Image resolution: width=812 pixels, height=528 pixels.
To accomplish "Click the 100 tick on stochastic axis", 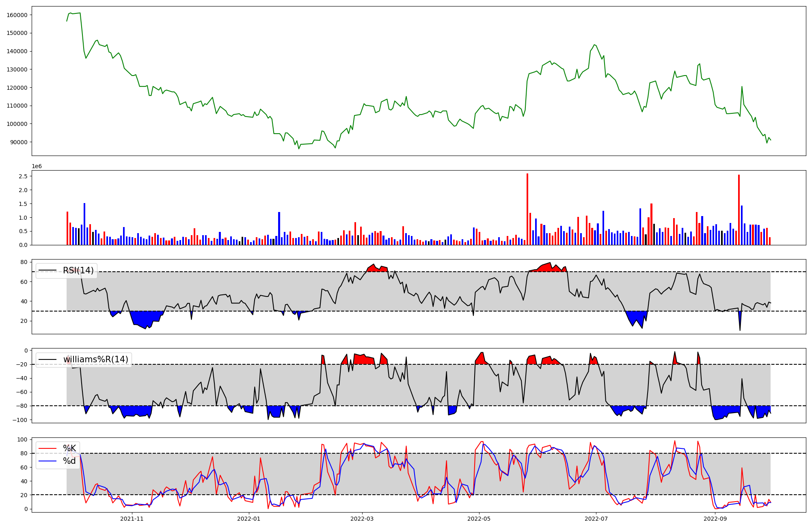I will [23, 439].
